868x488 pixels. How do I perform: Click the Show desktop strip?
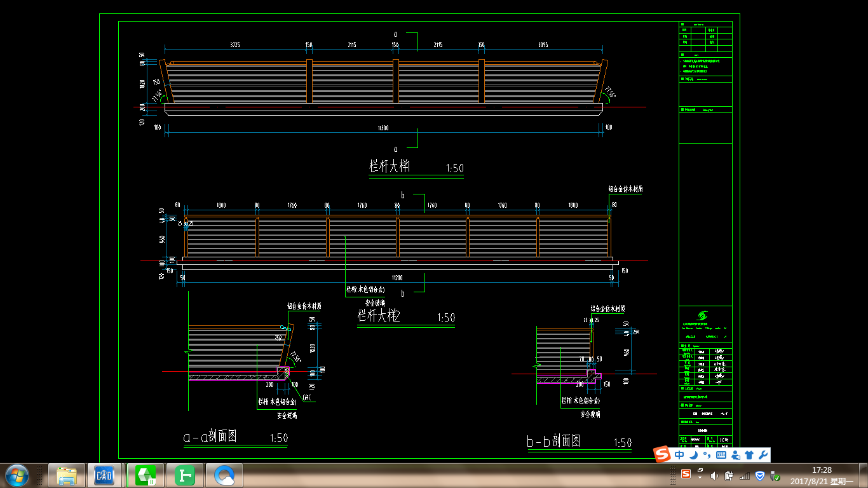click(x=864, y=475)
